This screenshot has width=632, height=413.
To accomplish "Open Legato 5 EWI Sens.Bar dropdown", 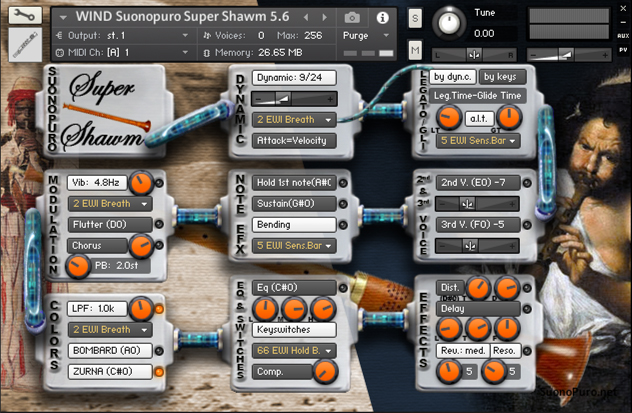I will tap(478, 141).
